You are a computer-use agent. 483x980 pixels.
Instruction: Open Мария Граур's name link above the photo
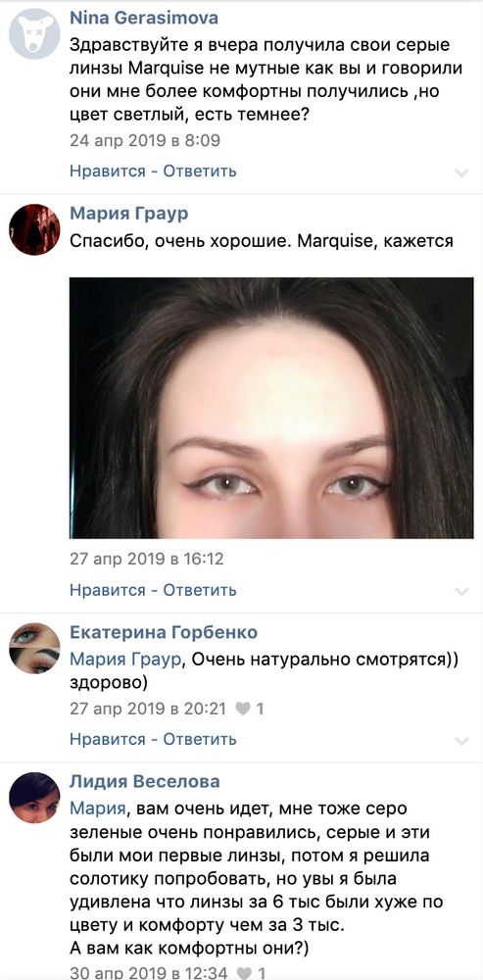[128, 214]
